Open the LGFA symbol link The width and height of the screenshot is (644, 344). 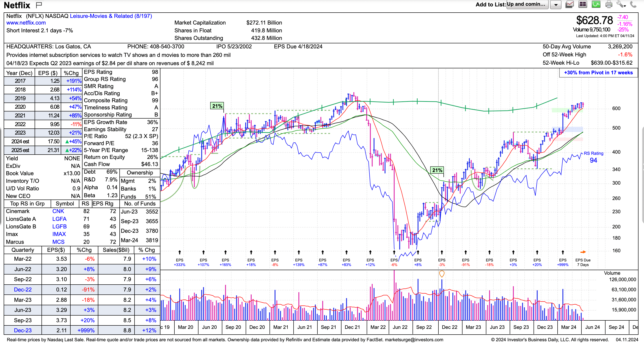tap(59, 219)
